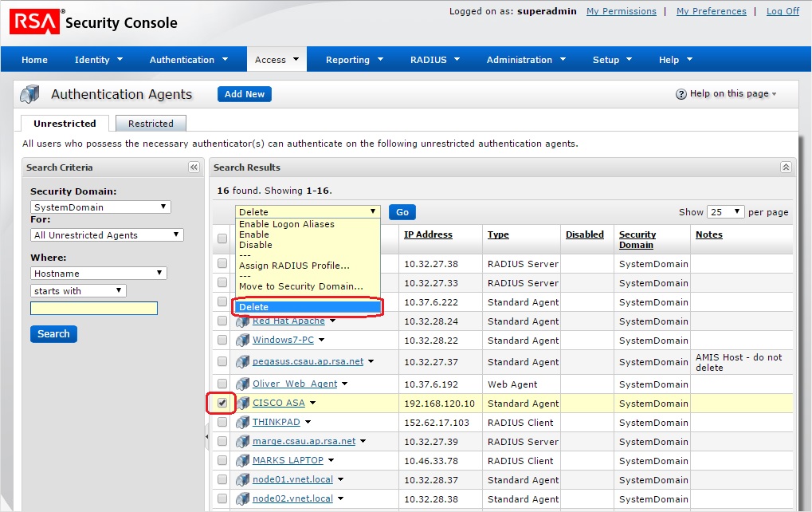Collapse the Search Criteria panel with the arrow icon
This screenshot has height=512, width=812.
click(x=194, y=167)
